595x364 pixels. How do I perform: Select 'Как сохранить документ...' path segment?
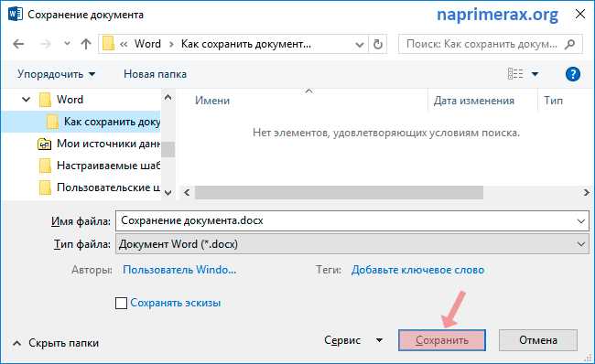246,44
